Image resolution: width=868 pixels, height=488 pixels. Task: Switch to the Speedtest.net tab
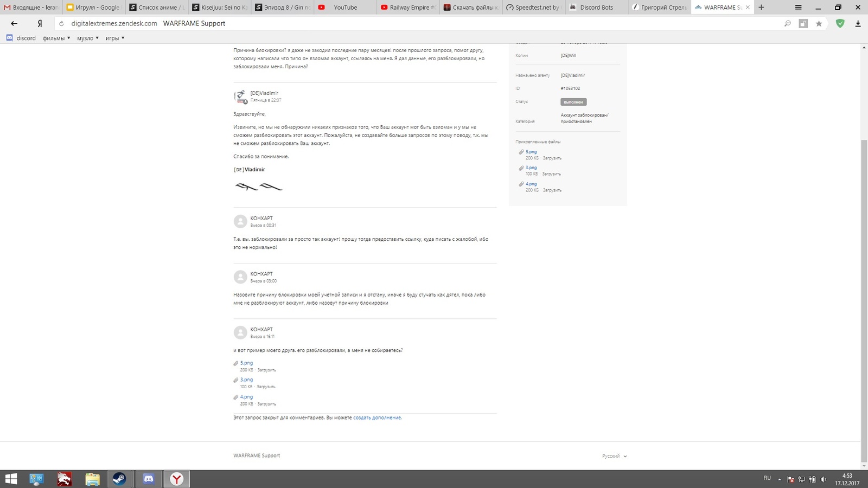click(x=534, y=7)
